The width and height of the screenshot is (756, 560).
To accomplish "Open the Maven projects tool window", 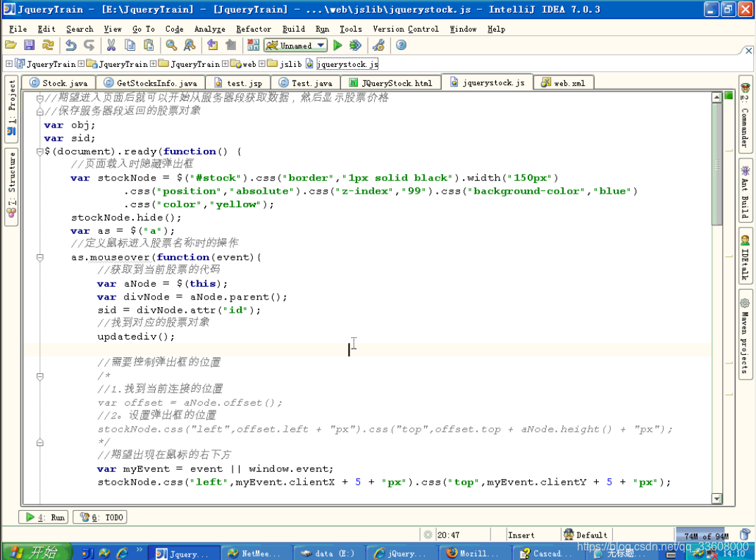I will click(745, 335).
